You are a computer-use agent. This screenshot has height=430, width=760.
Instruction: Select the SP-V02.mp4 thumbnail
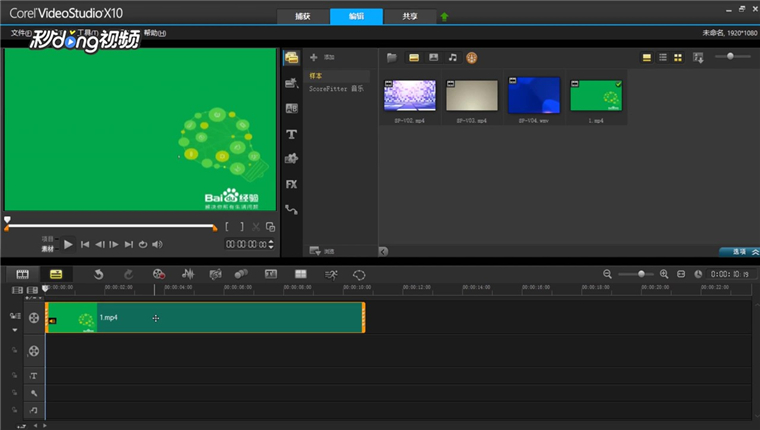[x=410, y=96]
